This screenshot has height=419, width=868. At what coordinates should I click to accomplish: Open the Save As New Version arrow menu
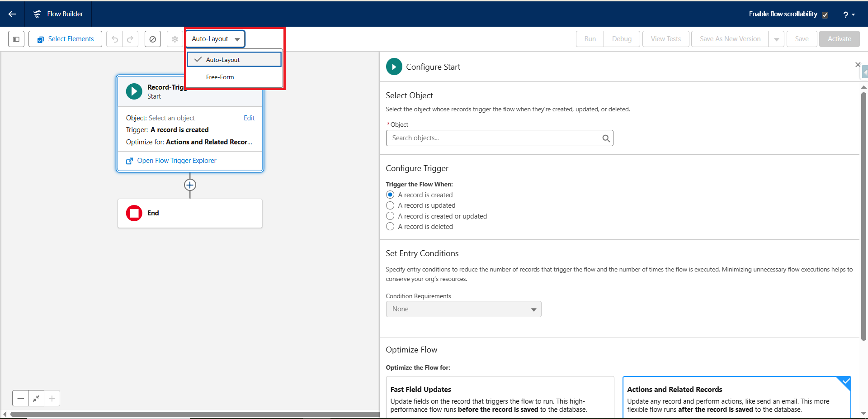(776, 39)
